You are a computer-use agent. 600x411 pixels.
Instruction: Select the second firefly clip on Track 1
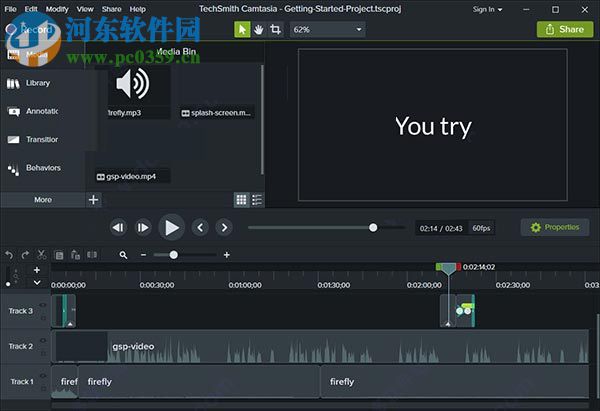tap(199, 382)
